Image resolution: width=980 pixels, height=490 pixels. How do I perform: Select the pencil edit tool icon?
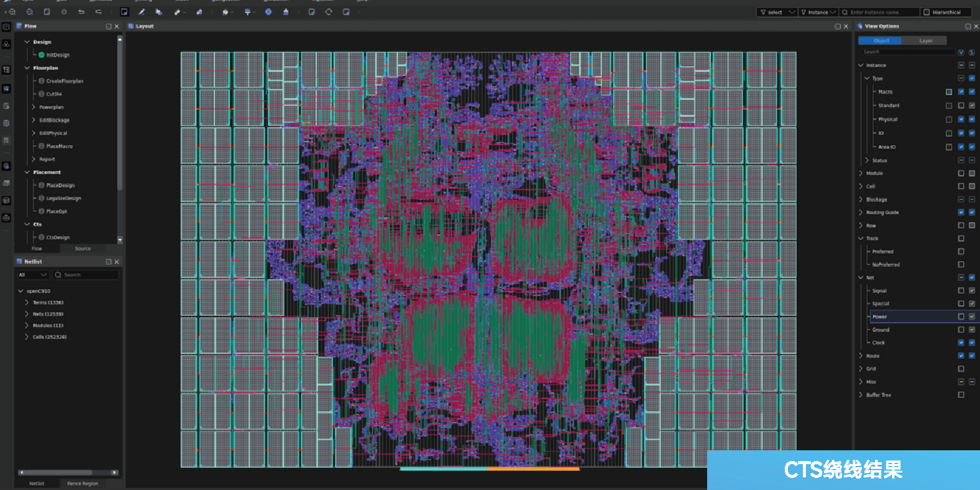click(142, 12)
